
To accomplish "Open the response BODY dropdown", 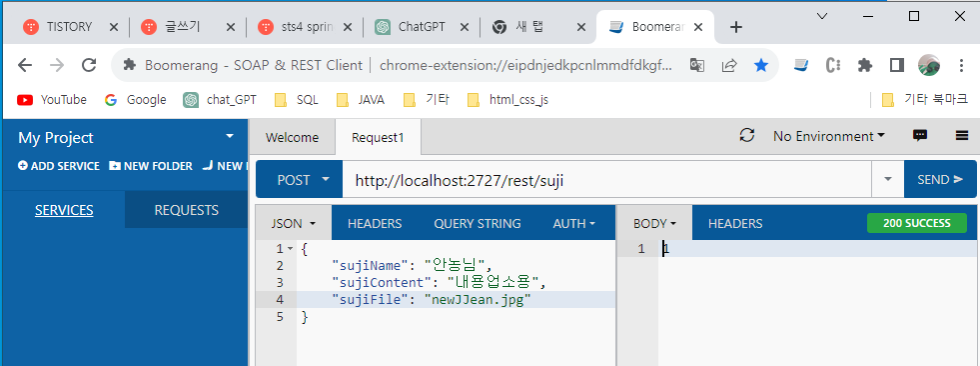I will (654, 223).
